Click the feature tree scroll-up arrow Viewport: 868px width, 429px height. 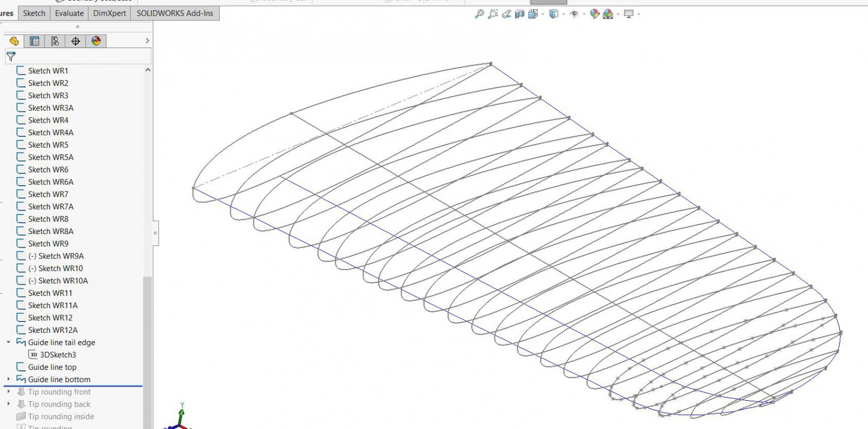point(148,70)
